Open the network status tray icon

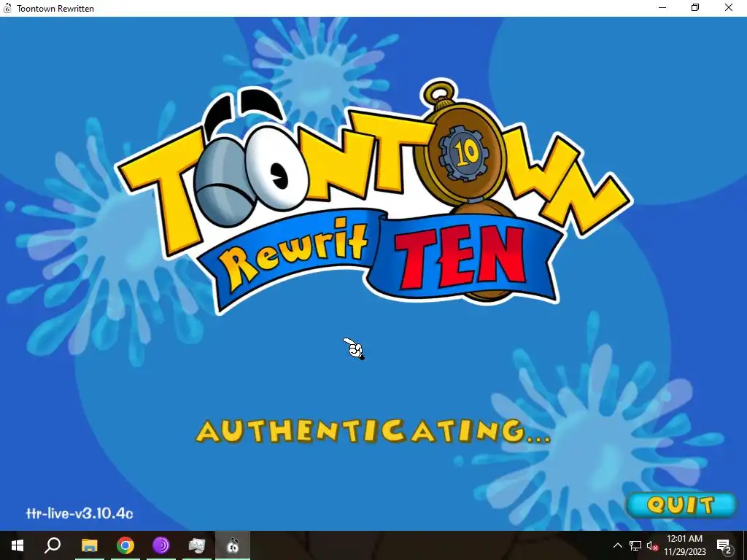[635, 545]
